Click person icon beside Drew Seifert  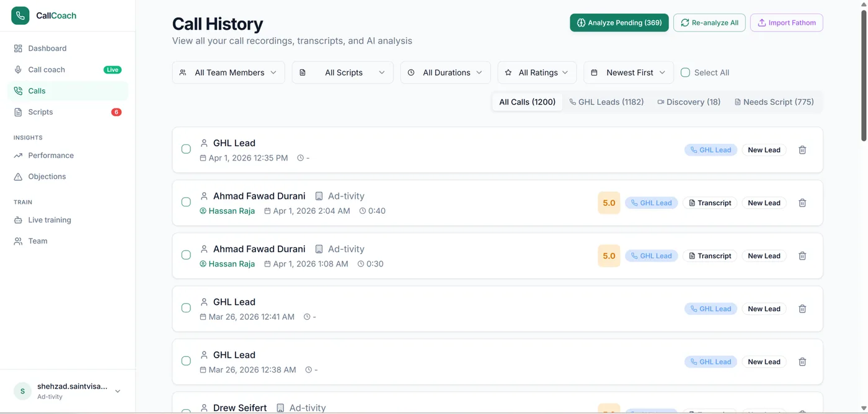(x=204, y=408)
